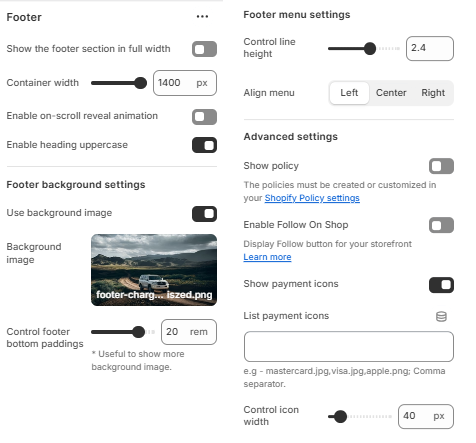Disable Show payment icons toggle
476x443 pixels.
(x=441, y=285)
